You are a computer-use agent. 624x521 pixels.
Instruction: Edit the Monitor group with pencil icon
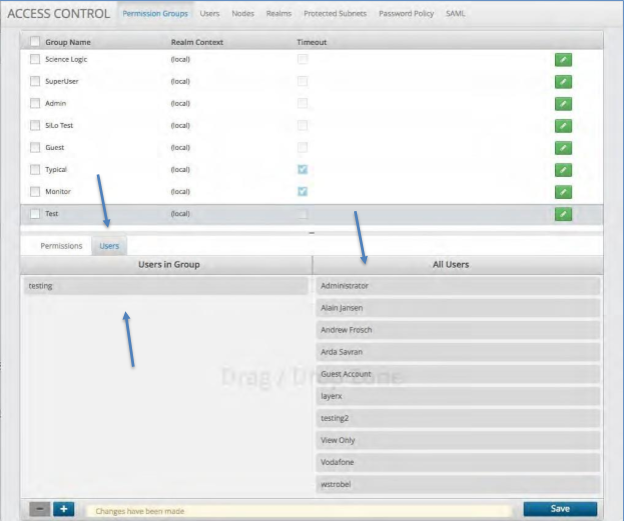(563, 191)
